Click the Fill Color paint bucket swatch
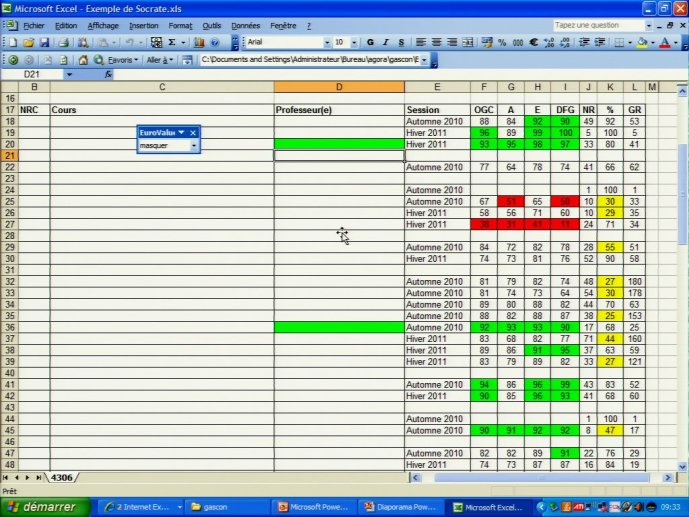 click(x=642, y=43)
